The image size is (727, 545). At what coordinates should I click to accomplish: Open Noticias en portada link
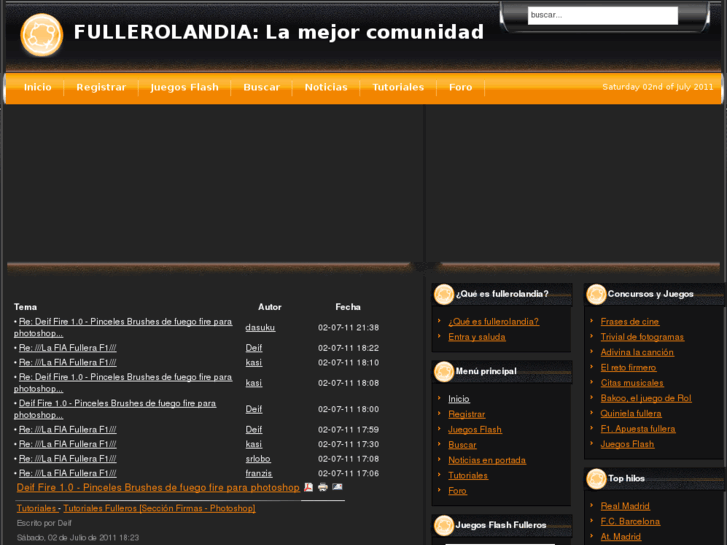tap(487, 460)
